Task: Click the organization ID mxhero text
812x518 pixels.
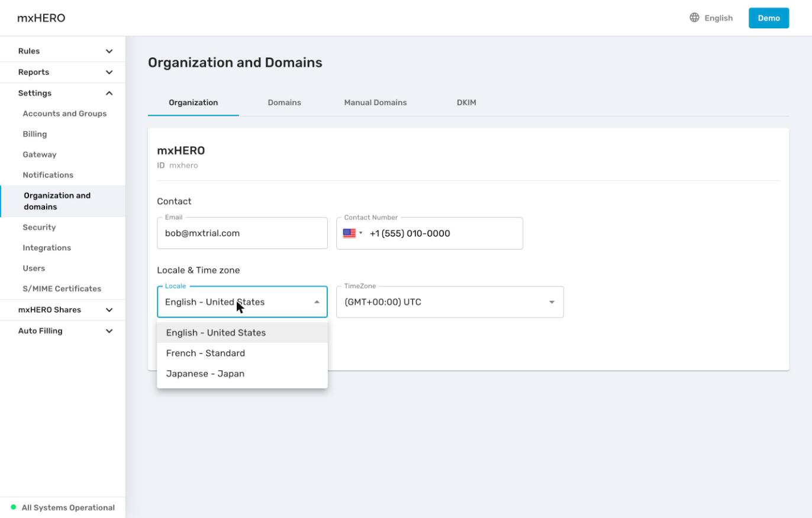Action: (x=183, y=166)
